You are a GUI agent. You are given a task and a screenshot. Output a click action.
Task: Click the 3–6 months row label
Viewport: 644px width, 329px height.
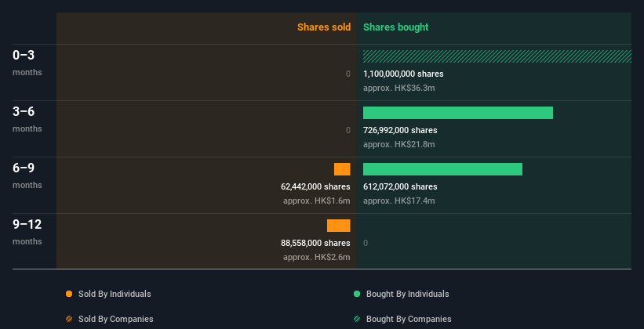(27, 119)
